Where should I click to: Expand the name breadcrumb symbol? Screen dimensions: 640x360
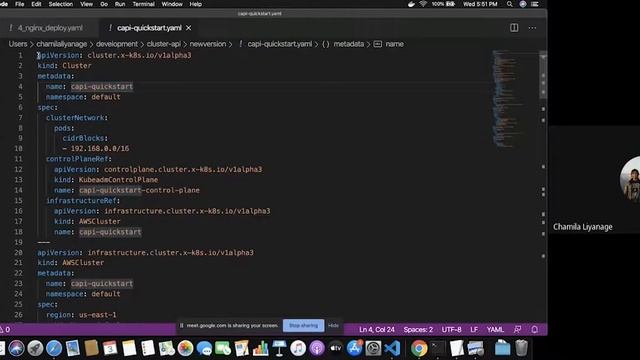(394, 44)
